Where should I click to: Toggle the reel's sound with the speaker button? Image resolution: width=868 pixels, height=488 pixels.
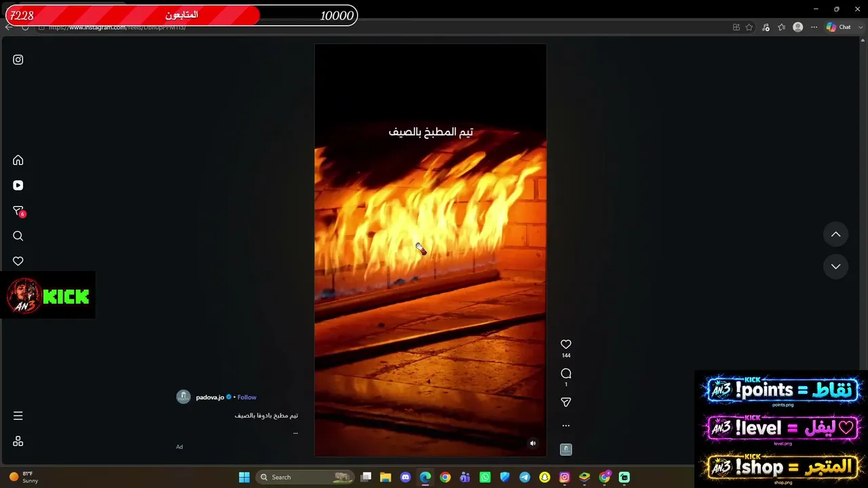pos(533,443)
